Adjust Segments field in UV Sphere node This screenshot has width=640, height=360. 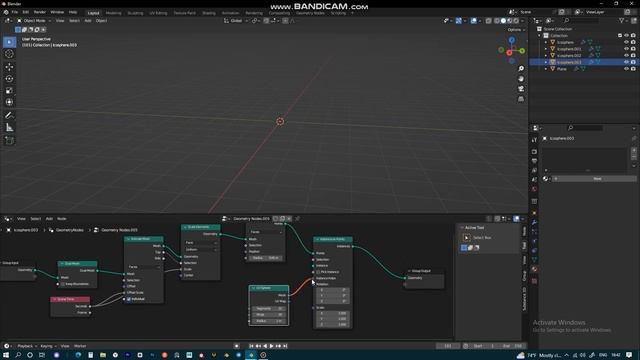tap(269, 309)
